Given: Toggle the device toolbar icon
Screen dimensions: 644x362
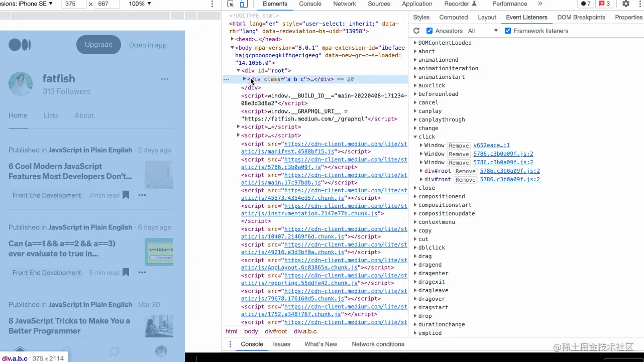Looking at the screenshot, I should (243, 4).
